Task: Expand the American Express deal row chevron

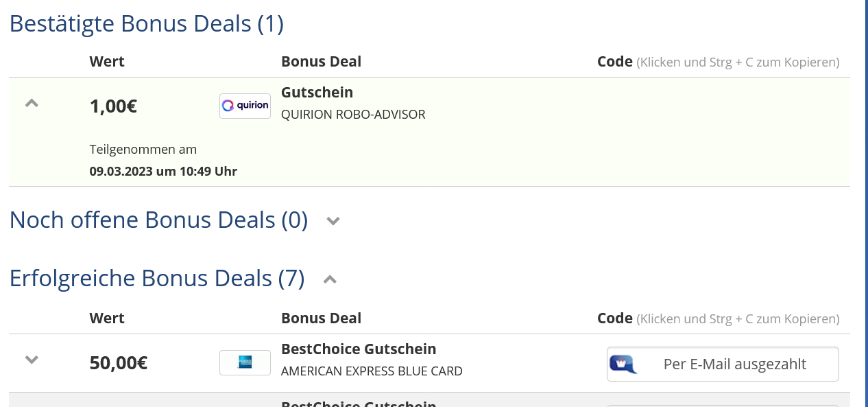Action: tap(32, 360)
